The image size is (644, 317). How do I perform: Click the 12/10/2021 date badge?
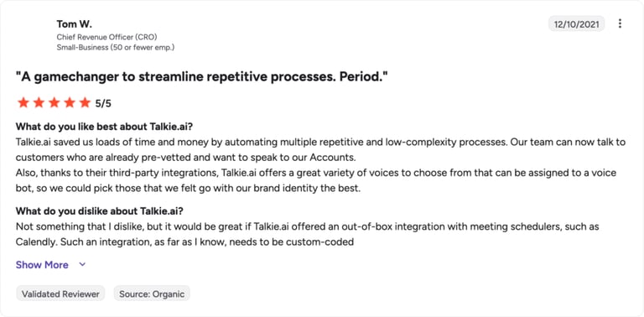coord(577,23)
